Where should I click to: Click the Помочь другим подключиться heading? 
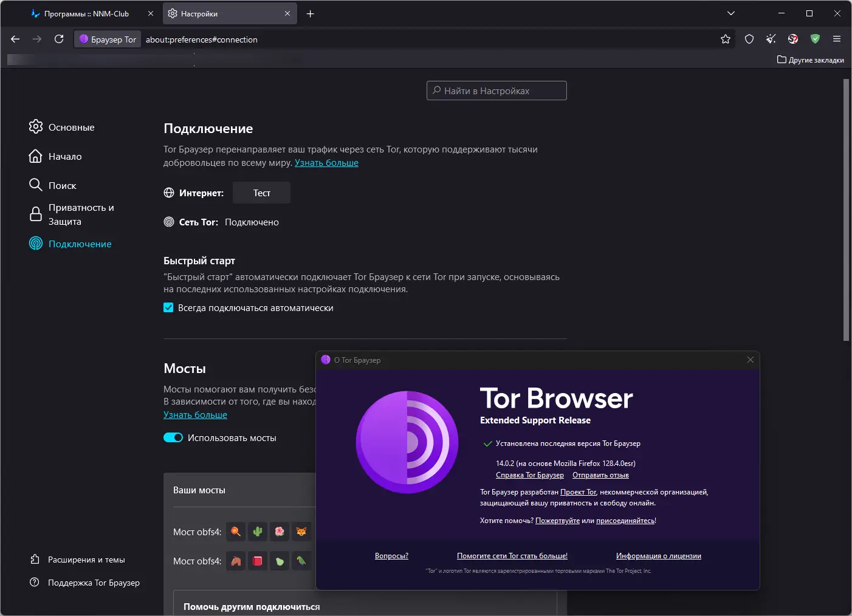[x=252, y=607]
